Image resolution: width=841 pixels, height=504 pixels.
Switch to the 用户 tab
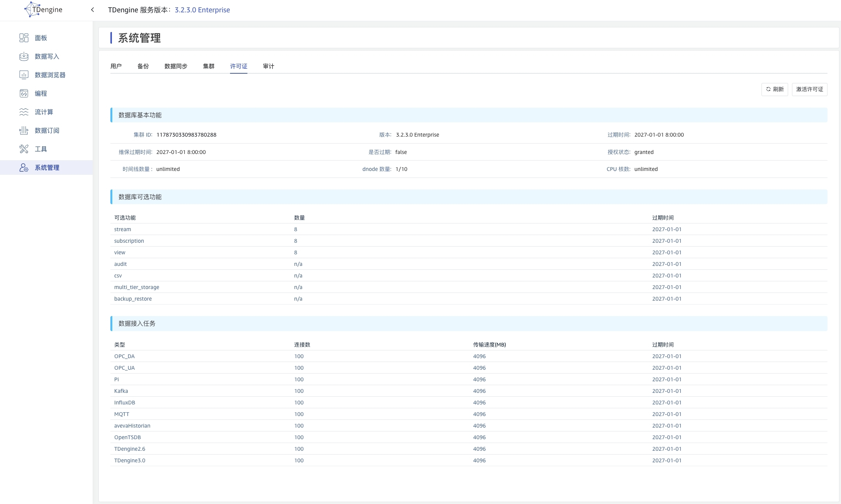click(116, 66)
